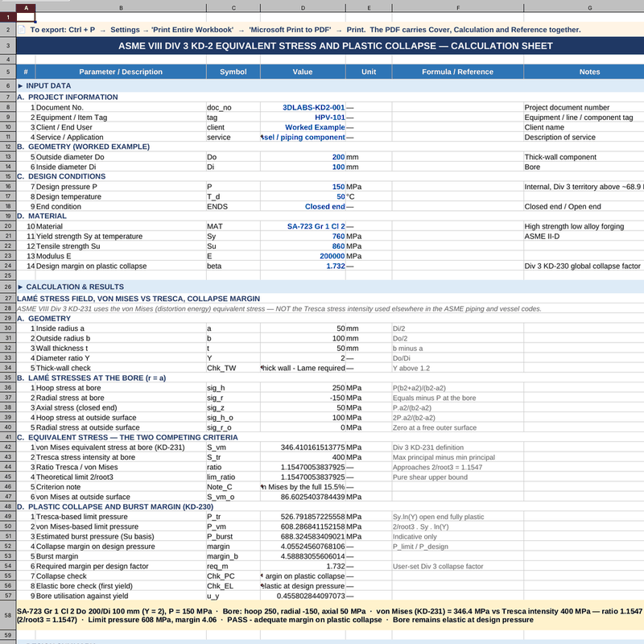The image size is (644, 644).
Task: Click von Mises value 346.410161513775
Action: click(x=312, y=448)
